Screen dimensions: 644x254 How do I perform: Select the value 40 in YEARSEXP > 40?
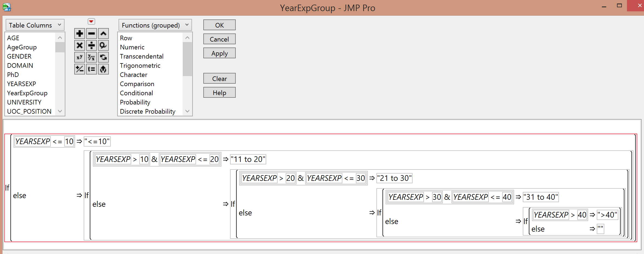tap(582, 215)
